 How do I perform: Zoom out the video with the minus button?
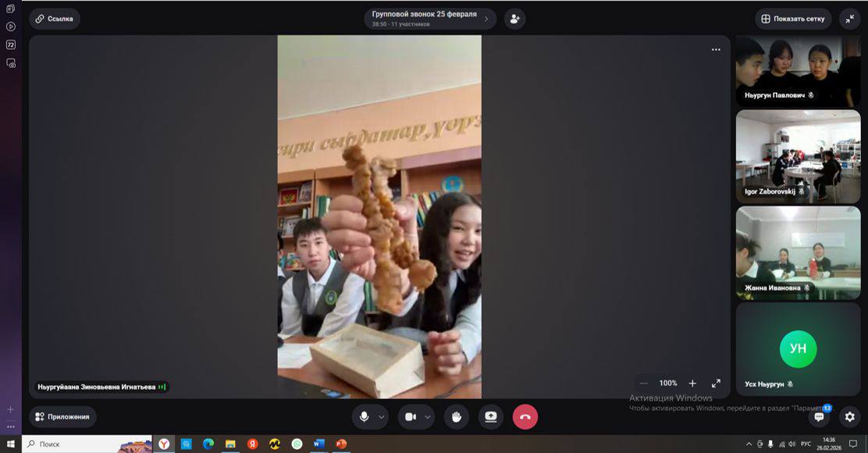643,383
